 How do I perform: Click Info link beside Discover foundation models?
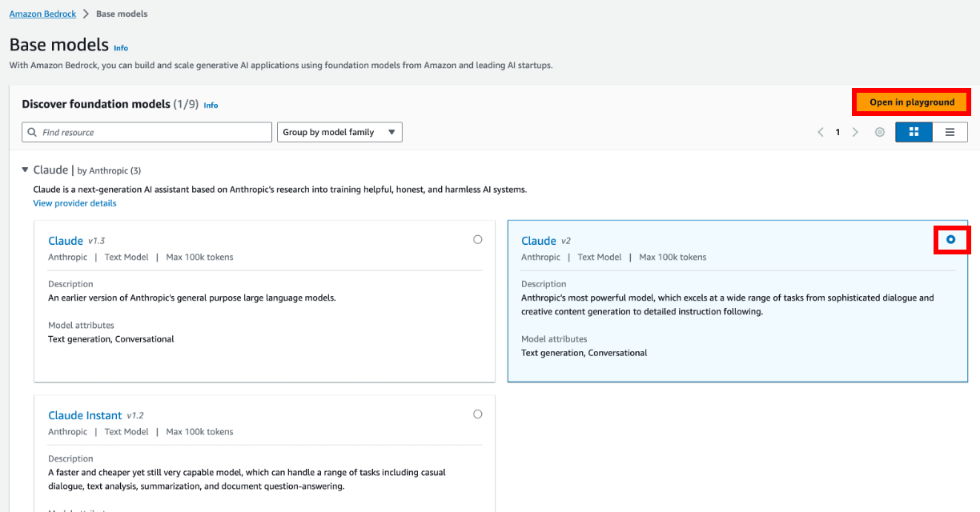[x=211, y=105]
